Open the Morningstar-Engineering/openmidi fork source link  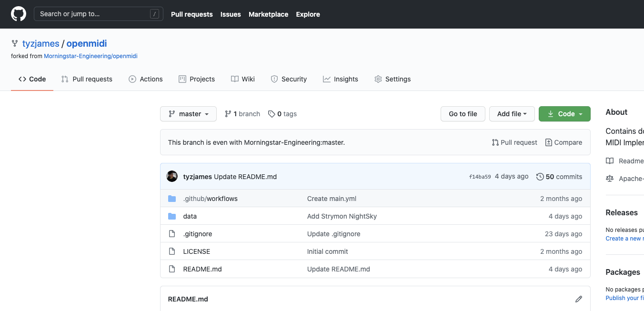91,56
